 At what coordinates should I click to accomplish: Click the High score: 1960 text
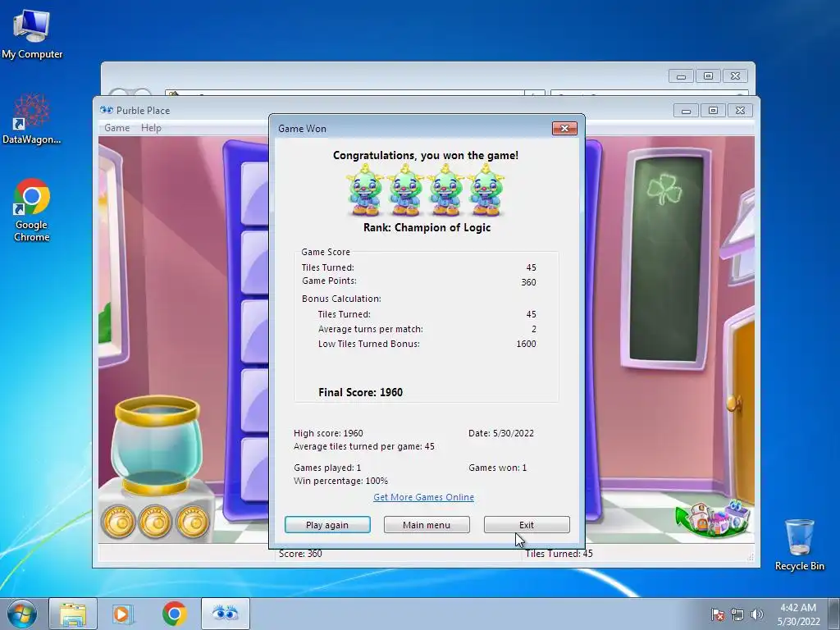pos(328,433)
